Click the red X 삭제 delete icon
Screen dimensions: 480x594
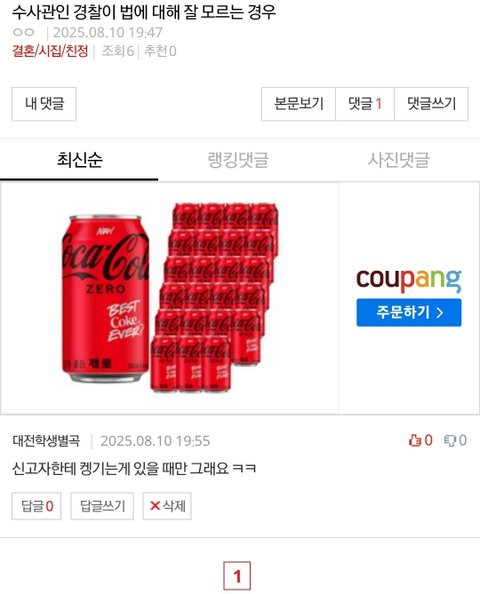pyautogui.click(x=155, y=506)
